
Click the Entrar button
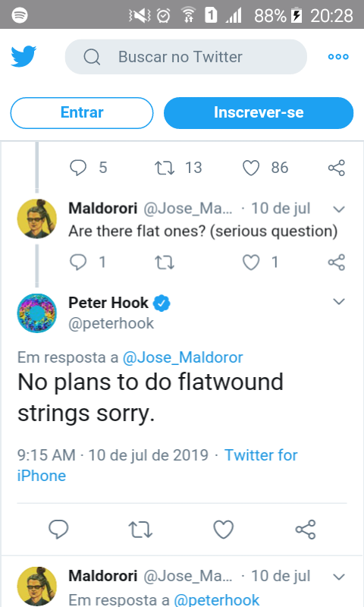[82, 112]
